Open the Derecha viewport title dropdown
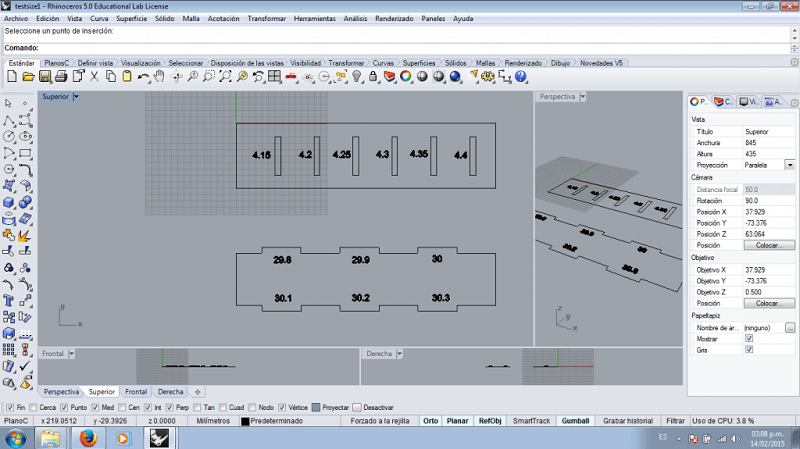 (399, 354)
